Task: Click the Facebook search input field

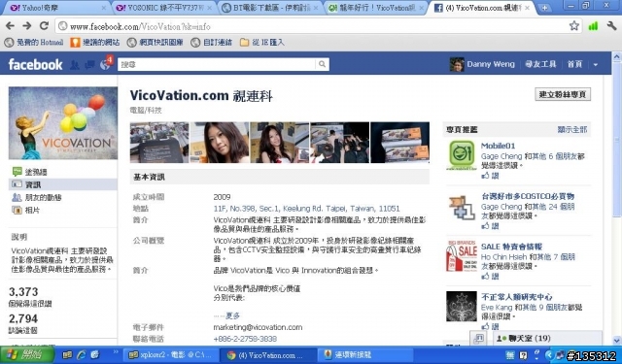Action: 217,64
